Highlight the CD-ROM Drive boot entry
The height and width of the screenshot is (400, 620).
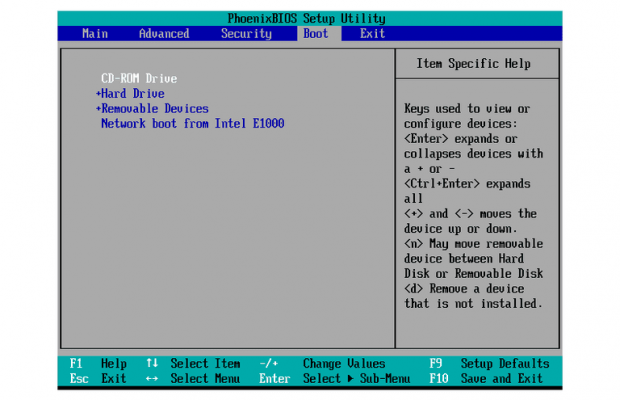point(139,78)
